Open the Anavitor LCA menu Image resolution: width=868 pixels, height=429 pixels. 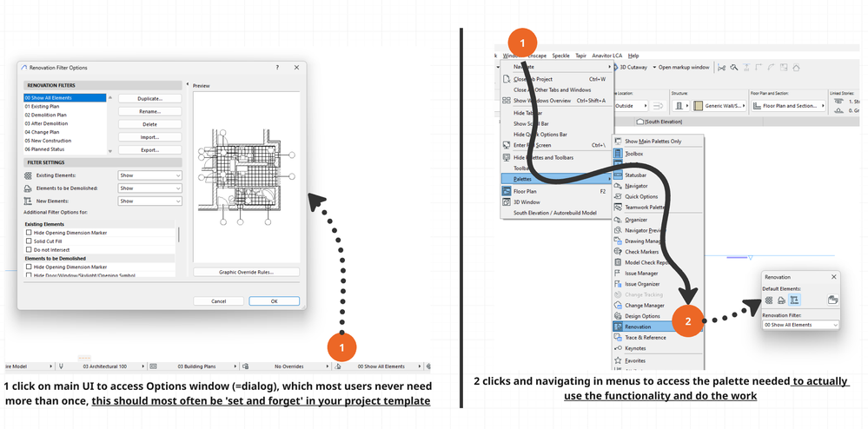click(x=607, y=56)
